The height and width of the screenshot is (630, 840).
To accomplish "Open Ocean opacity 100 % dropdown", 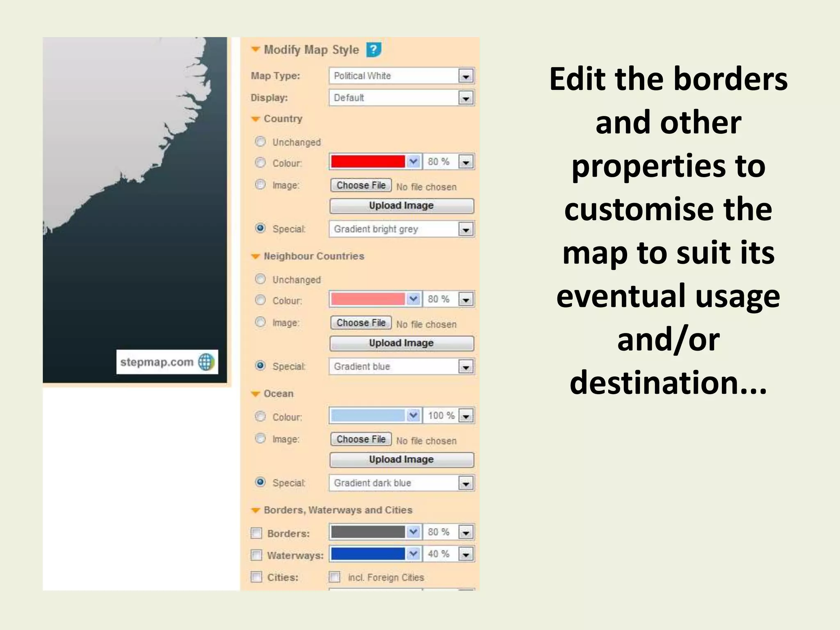I will [x=448, y=415].
